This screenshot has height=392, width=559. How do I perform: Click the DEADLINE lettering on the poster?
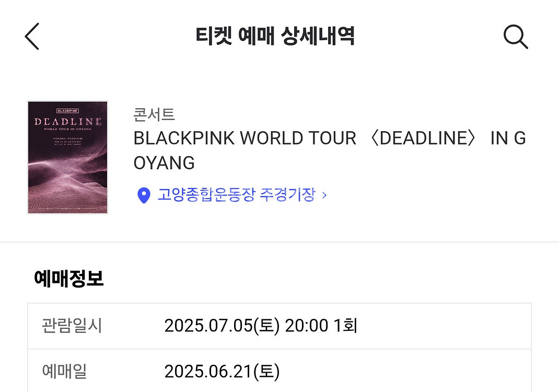(x=68, y=121)
